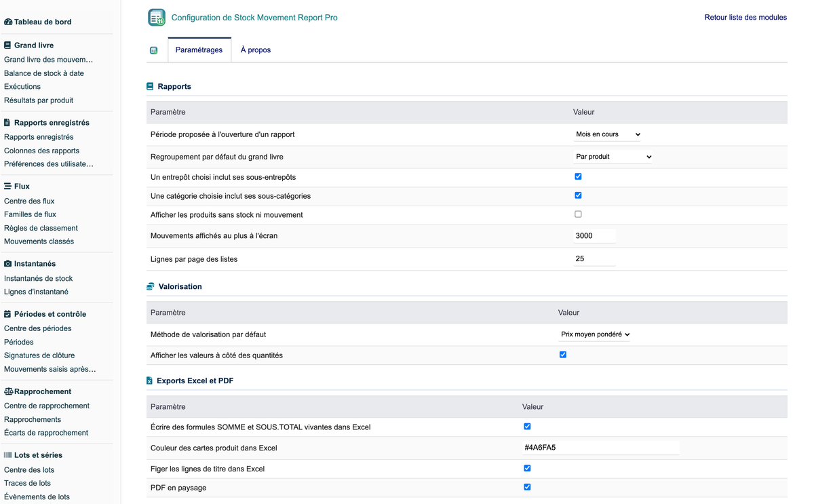Go to Exécutions page
814x504 pixels.
[22, 87]
